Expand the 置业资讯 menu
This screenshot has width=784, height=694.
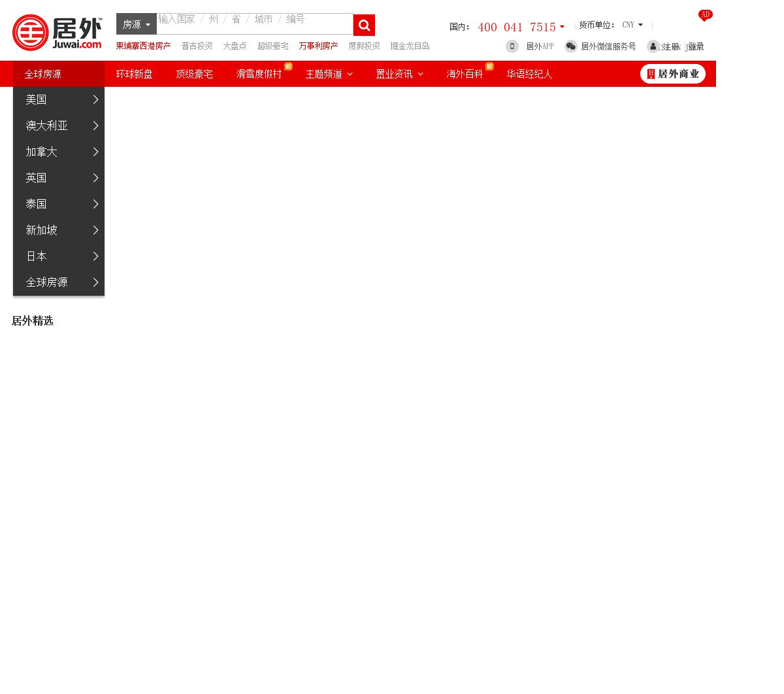[399, 74]
